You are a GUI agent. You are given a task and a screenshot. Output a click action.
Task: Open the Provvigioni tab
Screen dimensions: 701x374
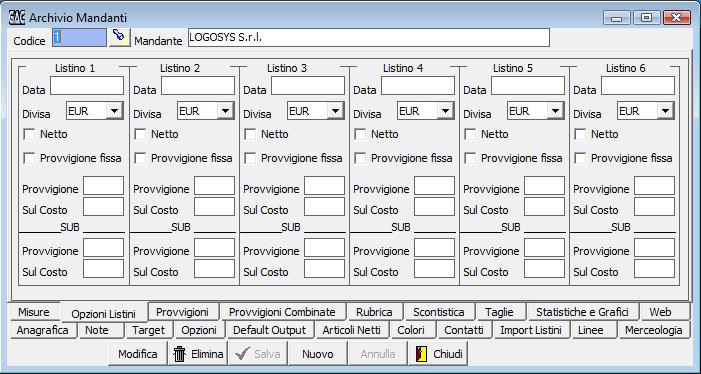pos(182,312)
